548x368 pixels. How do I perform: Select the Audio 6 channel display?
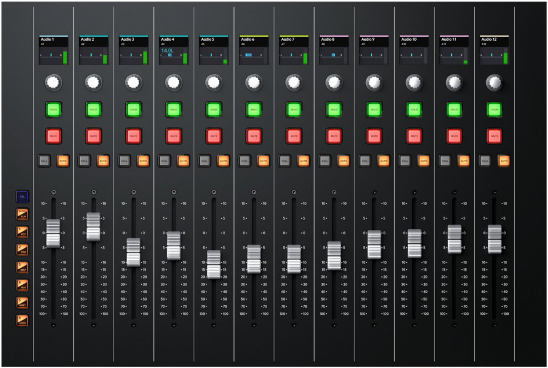tap(254, 50)
